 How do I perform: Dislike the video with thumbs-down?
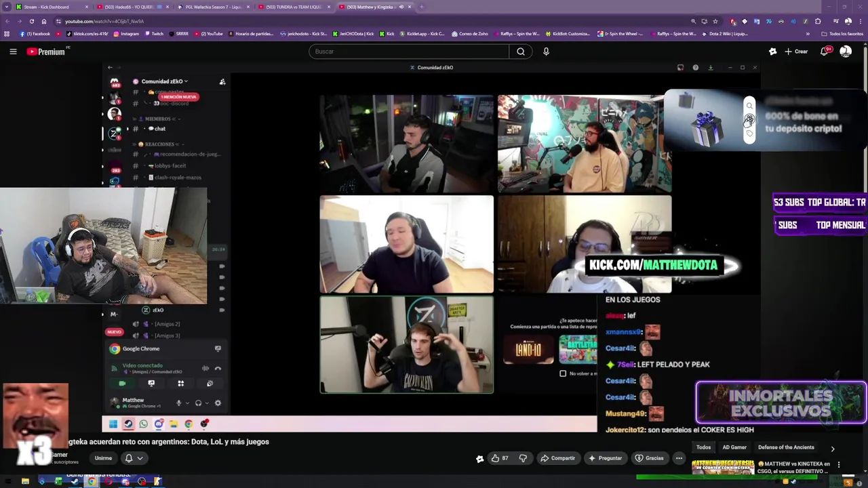[523, 458]
